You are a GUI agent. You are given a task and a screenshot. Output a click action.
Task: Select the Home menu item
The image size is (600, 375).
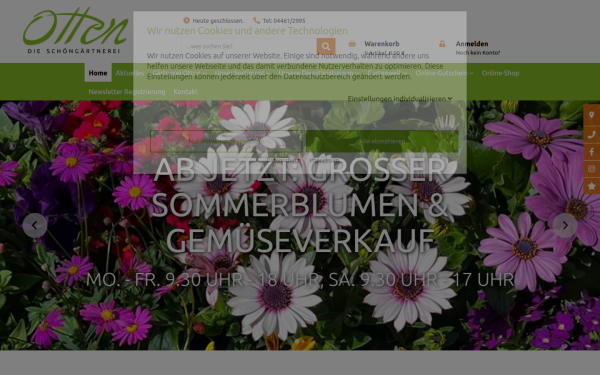pos(98,73)
